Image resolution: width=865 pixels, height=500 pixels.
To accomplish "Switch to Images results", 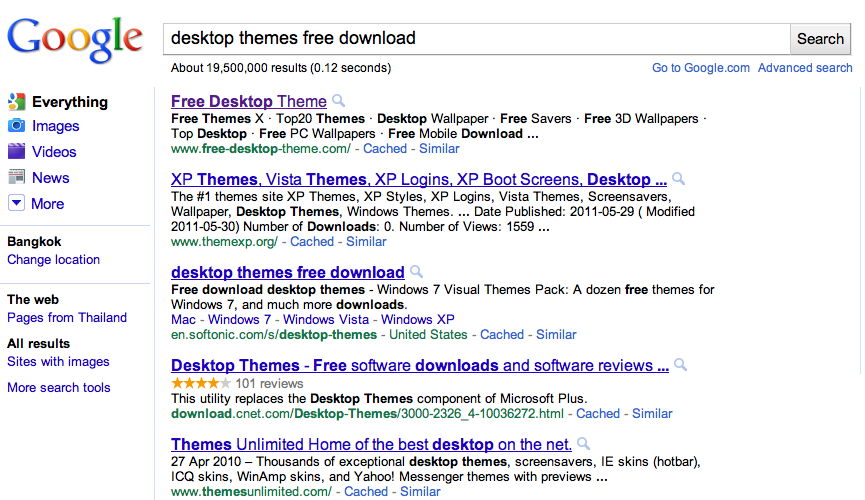I will coord(56,126).
